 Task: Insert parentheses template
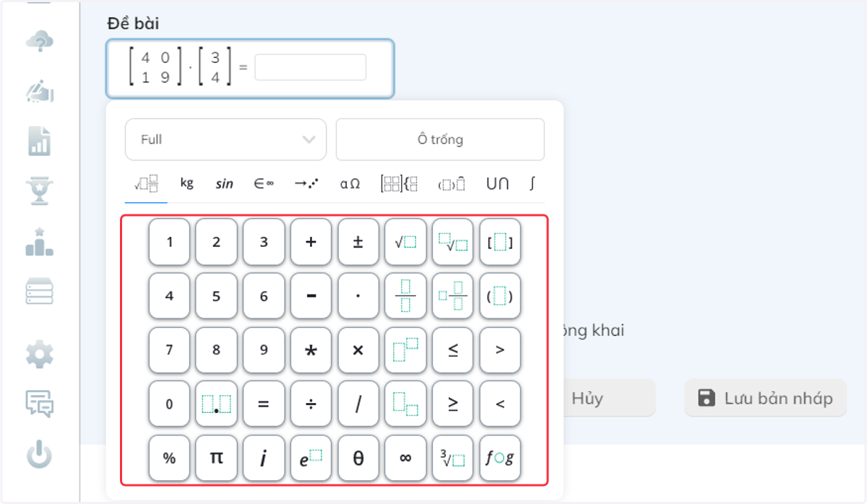[x=501, y=296]
